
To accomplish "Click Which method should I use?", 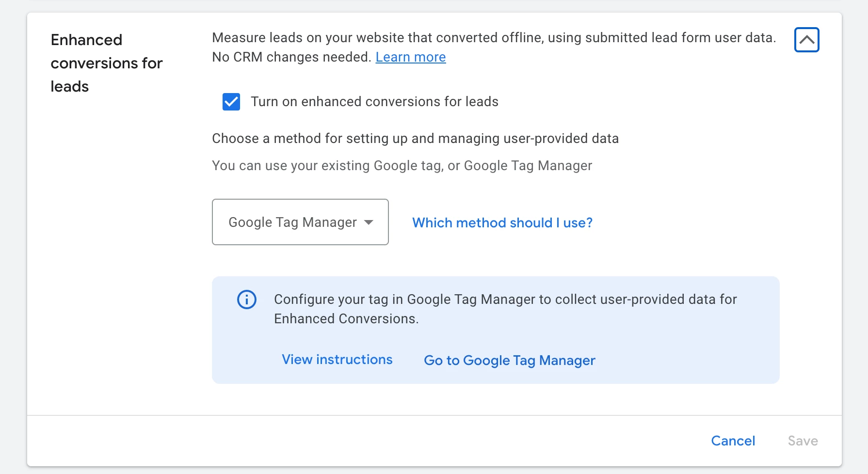I will (x=502, y=222).
